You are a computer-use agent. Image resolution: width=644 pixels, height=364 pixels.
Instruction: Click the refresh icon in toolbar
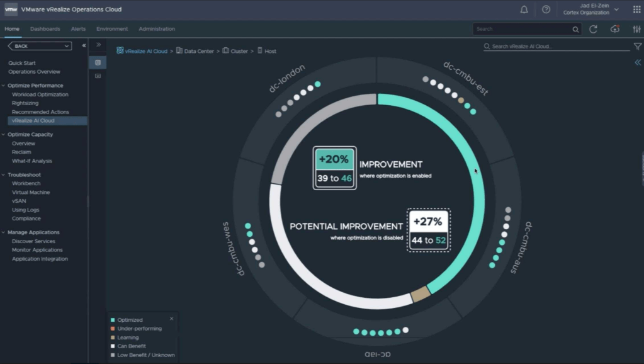[593, 29]
